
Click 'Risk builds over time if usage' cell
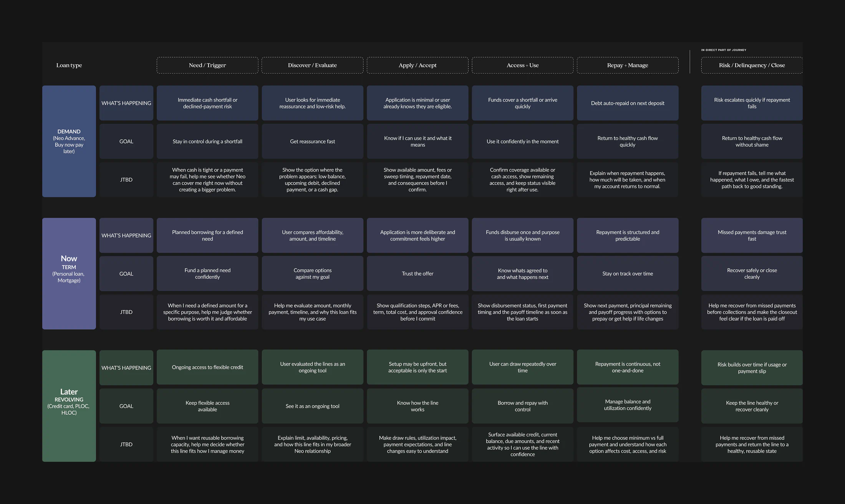pos(752,368)
